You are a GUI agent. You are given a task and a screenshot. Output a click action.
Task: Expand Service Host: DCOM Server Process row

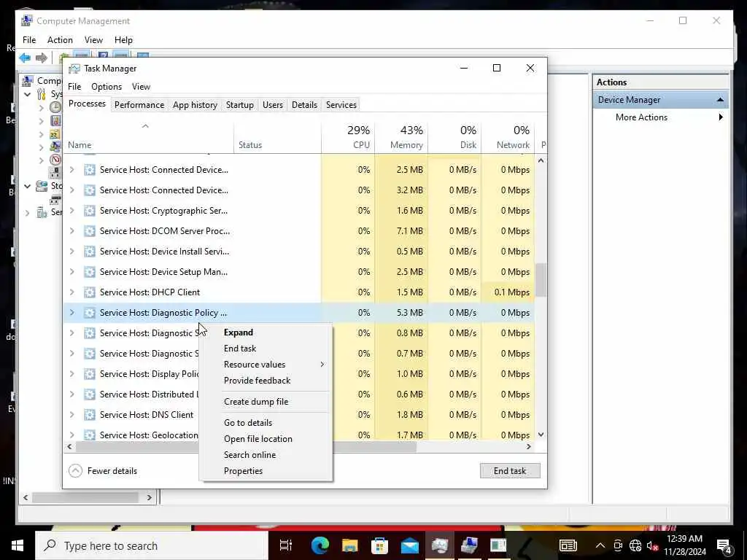(x=72, y=231)
